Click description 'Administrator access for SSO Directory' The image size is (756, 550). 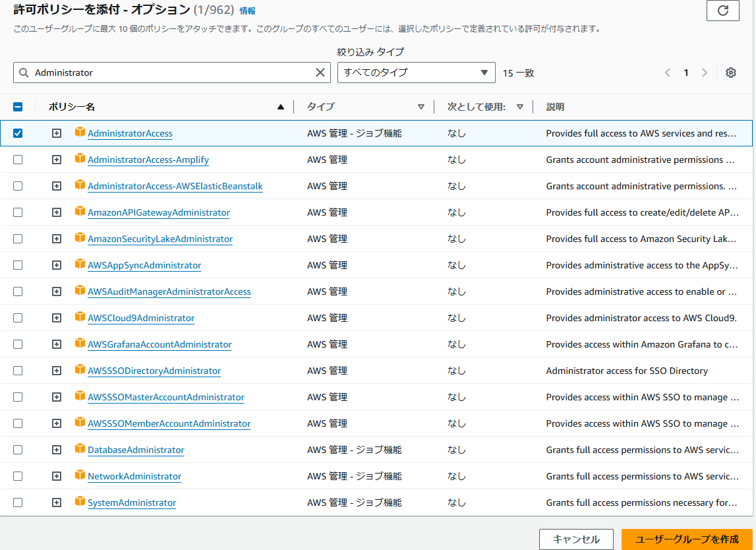pos(627,371)
